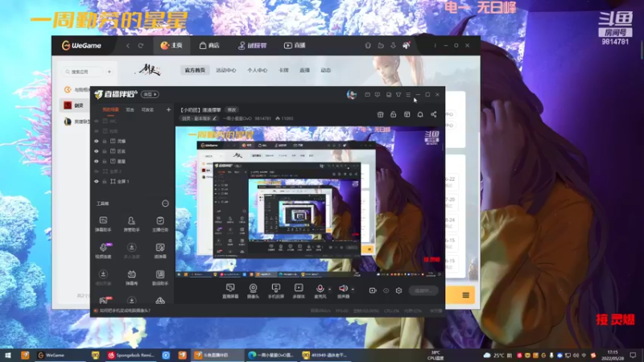Open the user avatar in 直播伴侣 title bar
The height and width of the screenshot is (362, 644).
[x=352, y=94]
